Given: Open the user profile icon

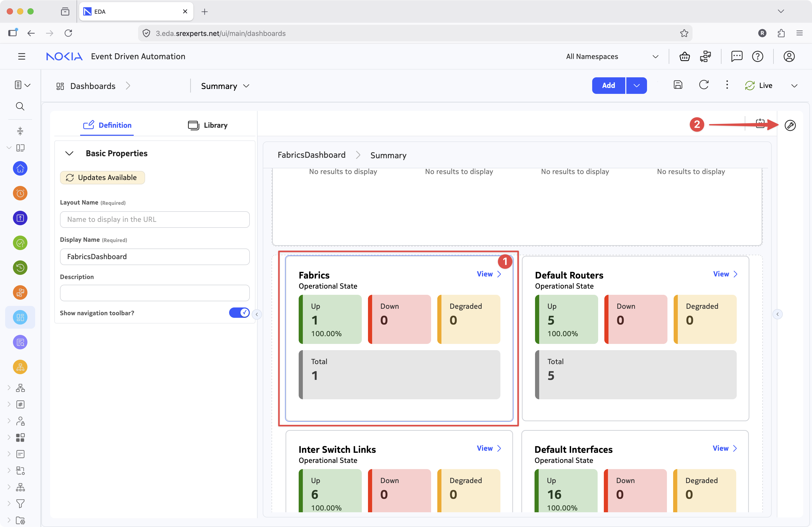Looking at the screenshot, I should click(x=789, y=56).
